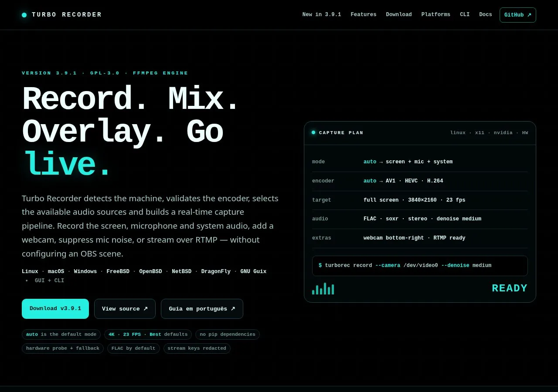
Task: Click 'FreeBSD' in the platform list
Action: coord(118,272)
